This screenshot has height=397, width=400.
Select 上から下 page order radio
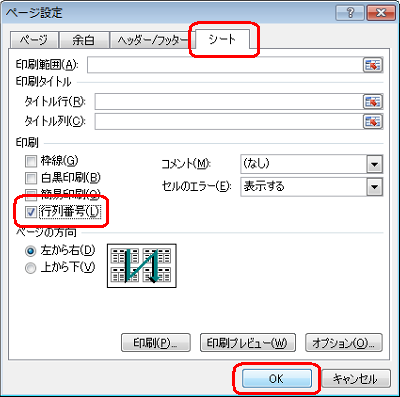pos(30,268)
